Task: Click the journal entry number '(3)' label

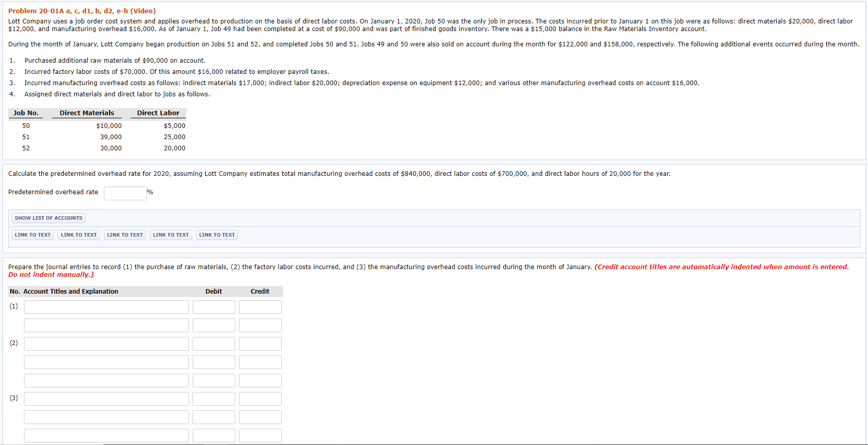Action: coord(14,398)
